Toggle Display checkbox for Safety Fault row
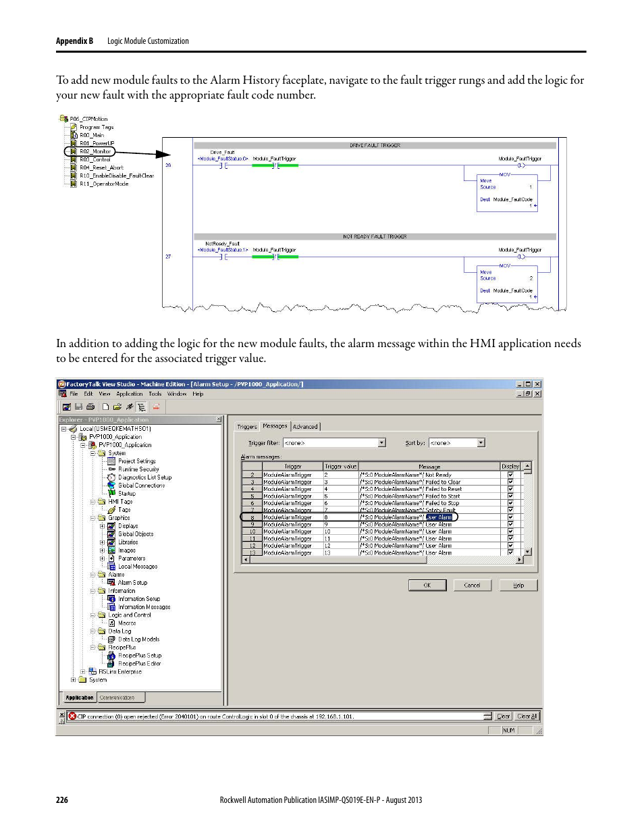Screen dimensions: 644x834 pos(510,510)
